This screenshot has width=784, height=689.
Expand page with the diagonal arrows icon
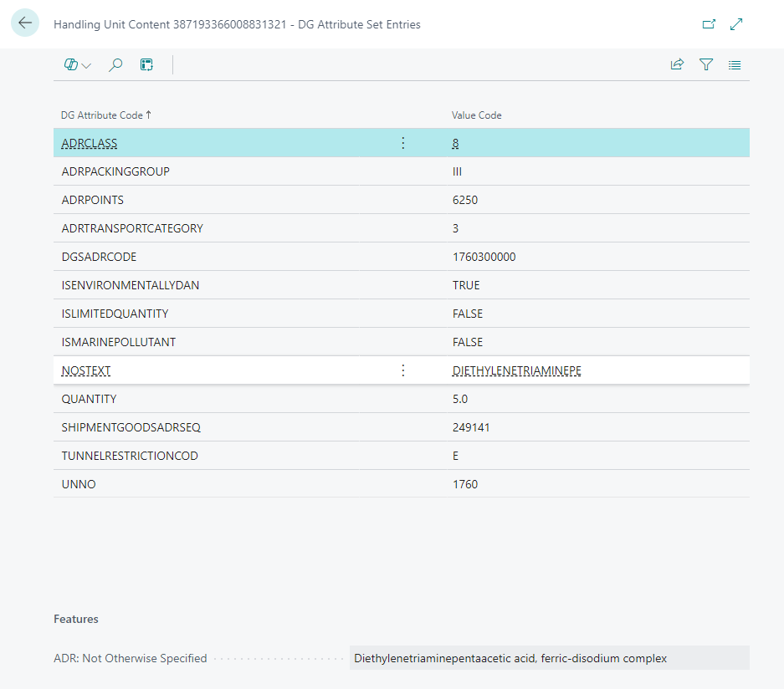pos(736,24)
